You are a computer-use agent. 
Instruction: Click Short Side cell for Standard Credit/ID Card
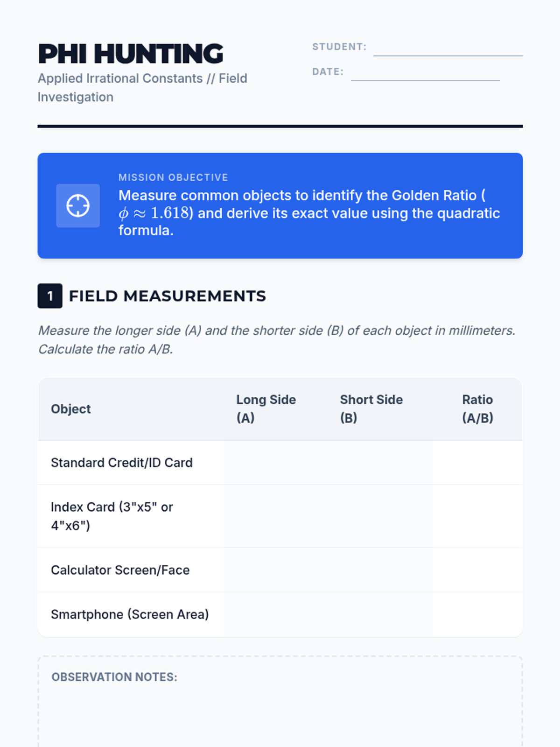coord(380,463)
